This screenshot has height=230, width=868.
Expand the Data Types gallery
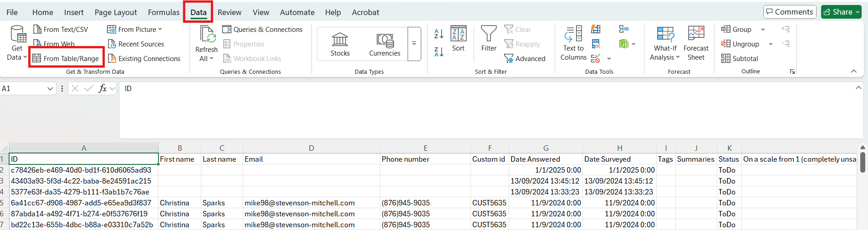click(x=414, y=44)
